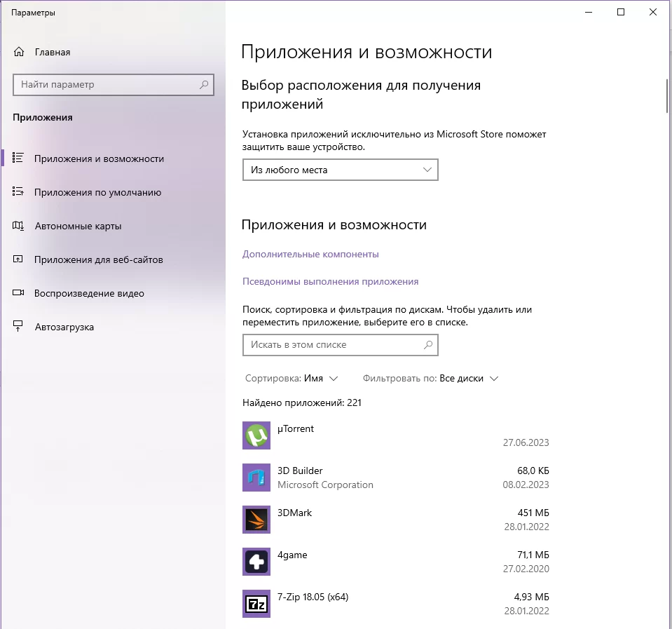Viewport: 672px width, 629px height.
Task: Click the Автозагрузка sidebar icon
Action: point(19,327)
